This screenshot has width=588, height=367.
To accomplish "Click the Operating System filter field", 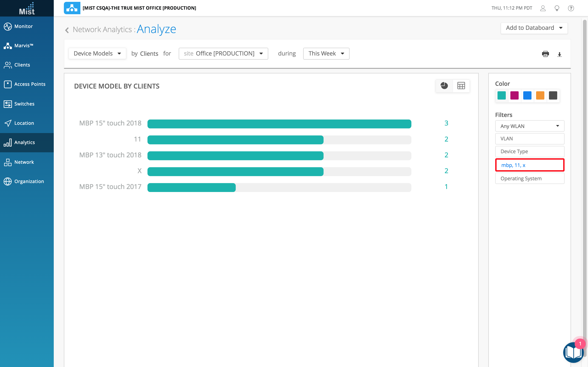I will 529,178.
